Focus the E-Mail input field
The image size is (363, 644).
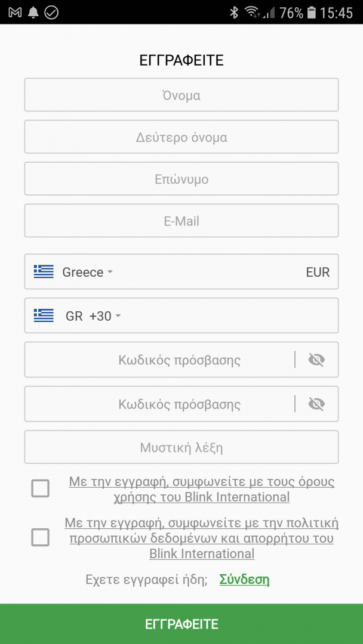point(181,221)
